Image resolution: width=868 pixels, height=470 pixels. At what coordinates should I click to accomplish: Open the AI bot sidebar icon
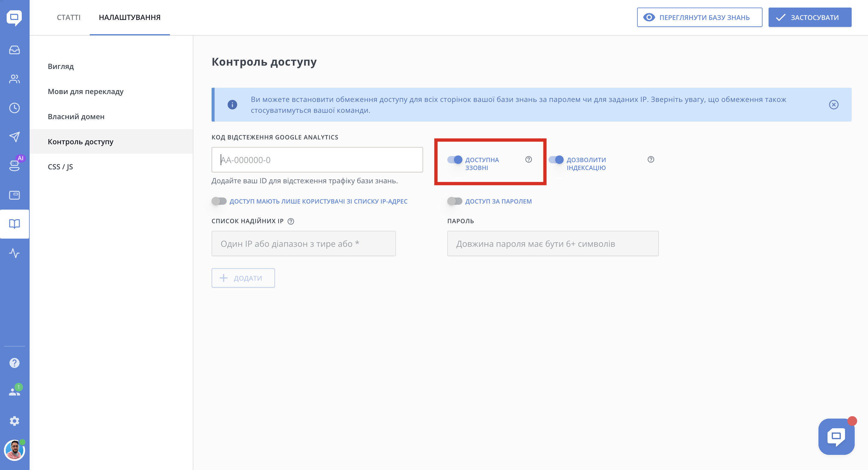(14, 165)
